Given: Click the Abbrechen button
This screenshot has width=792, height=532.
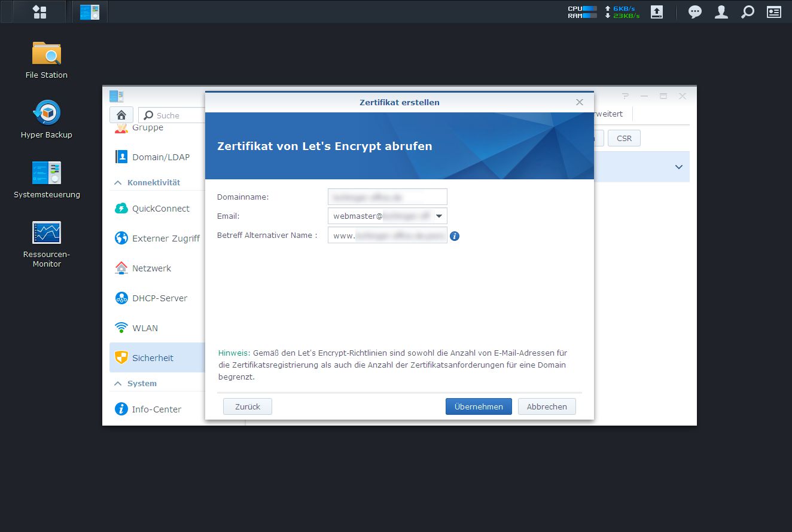Looking at the screenshot, I should pyautogui.click(x=547, y=406).
